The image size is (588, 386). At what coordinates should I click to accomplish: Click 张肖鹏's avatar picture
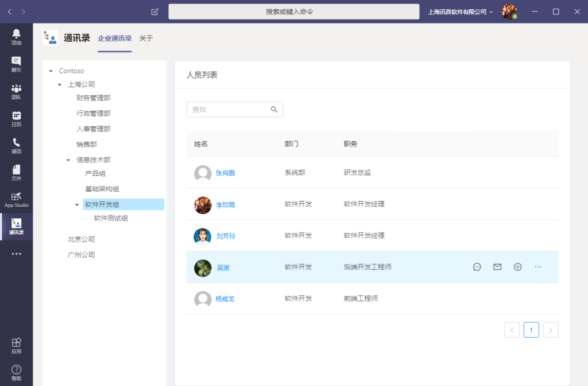(203, 173)
